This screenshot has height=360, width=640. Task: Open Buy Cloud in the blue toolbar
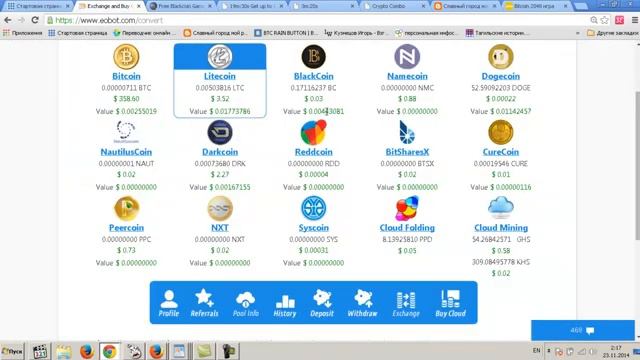pyautogui.click(x=450, y=304)
